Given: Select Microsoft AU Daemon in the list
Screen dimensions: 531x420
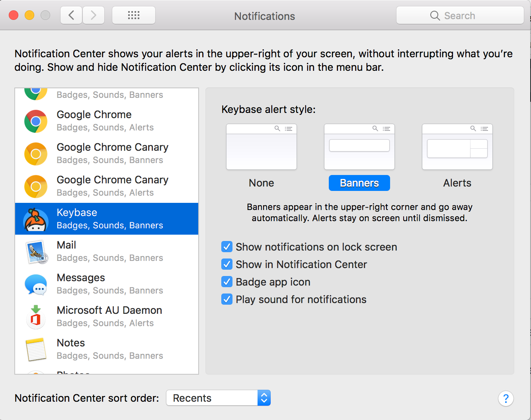Looking at the screenshot, I should coord(107,317).
